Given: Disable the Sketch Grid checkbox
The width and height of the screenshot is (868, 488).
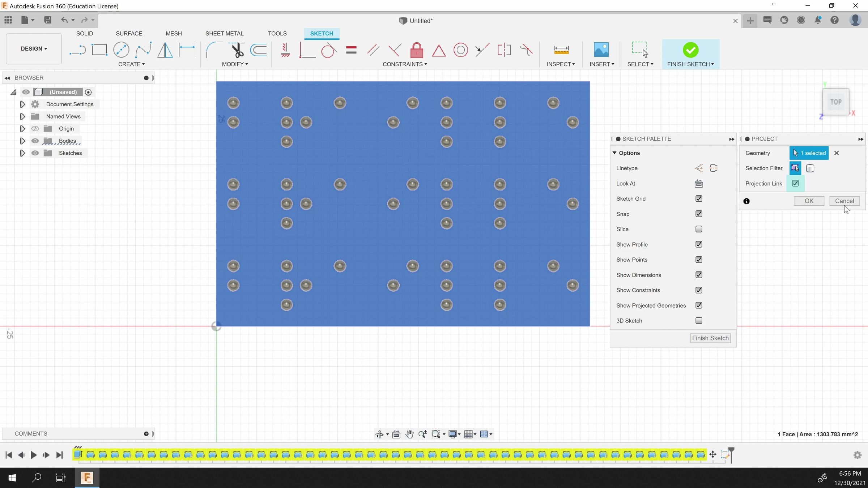Looking at the screenshot, I should [x=698, y=198].
